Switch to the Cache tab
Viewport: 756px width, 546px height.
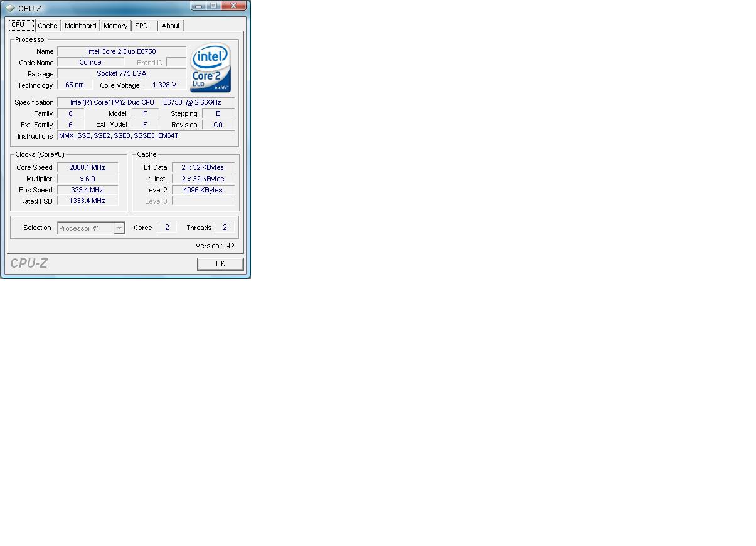[x=48, y=26]
